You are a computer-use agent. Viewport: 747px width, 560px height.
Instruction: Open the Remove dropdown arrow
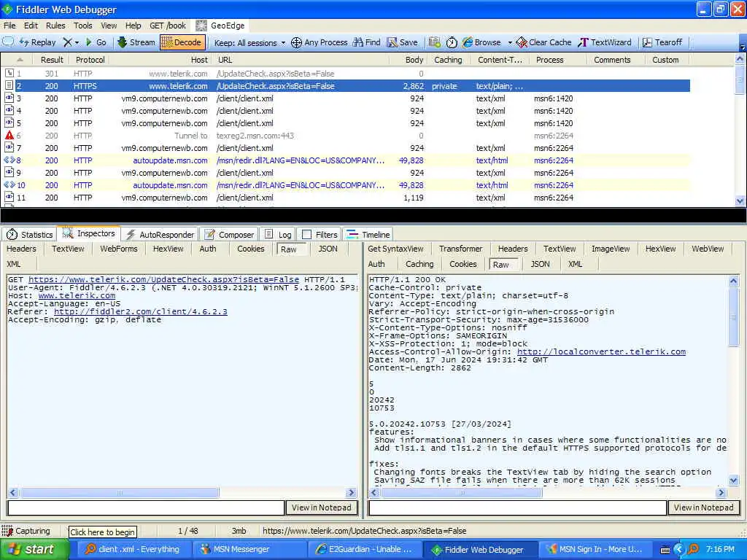pos(77,42)
